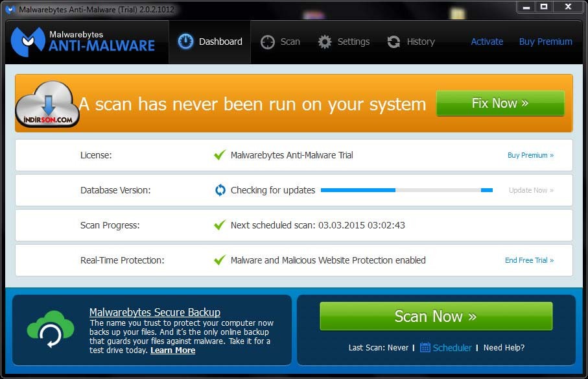Image resolution: width=588 pixels, height=379 pixels.
Task: Click the History refresh arrows icon
Action: 394,42
